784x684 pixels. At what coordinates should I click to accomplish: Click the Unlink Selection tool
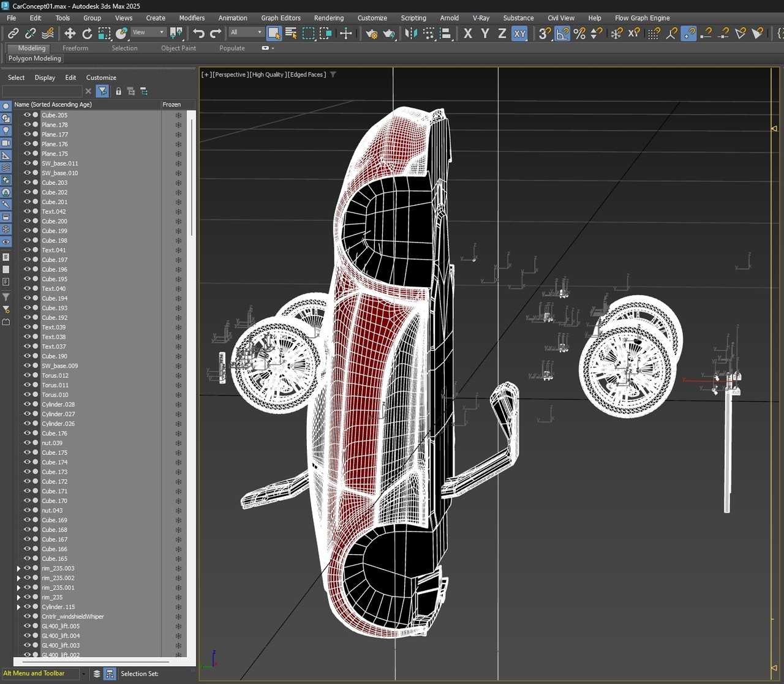30,33
